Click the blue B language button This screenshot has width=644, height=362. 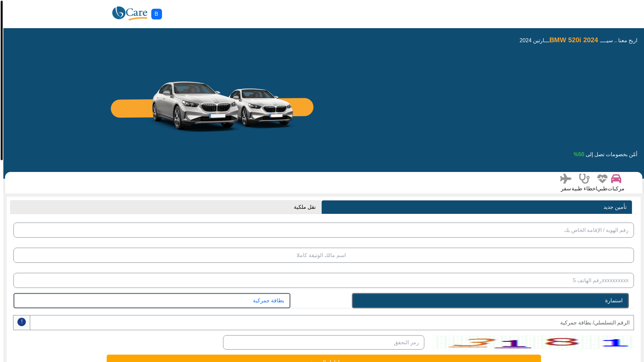pyautogui.click(x=157, y=14)
